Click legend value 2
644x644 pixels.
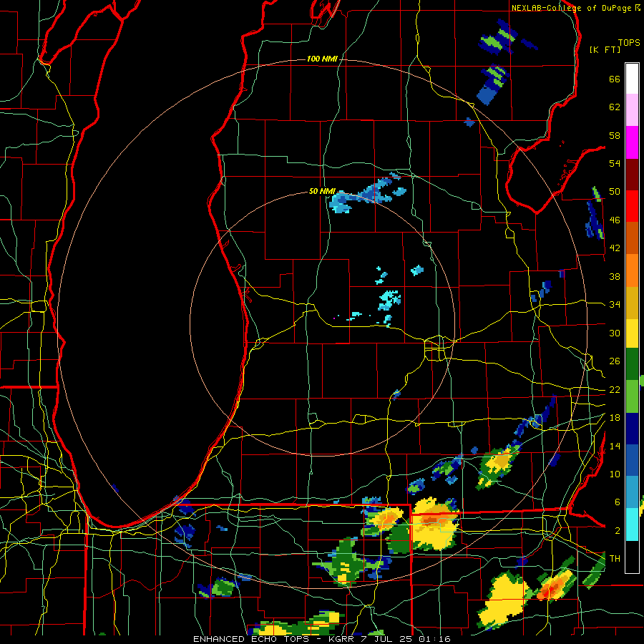[x=617, y=531]
